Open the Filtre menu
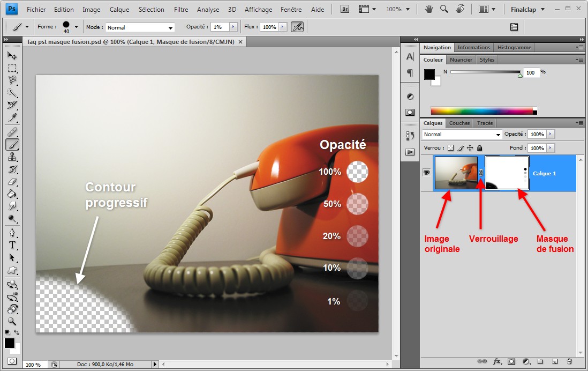Image resolution: width=588 pixels, height=371 pixels. (x=181, y=10)
